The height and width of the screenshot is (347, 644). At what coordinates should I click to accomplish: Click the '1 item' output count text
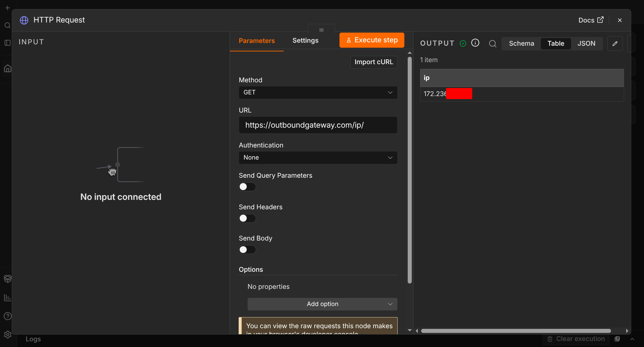tap(429, 60)
